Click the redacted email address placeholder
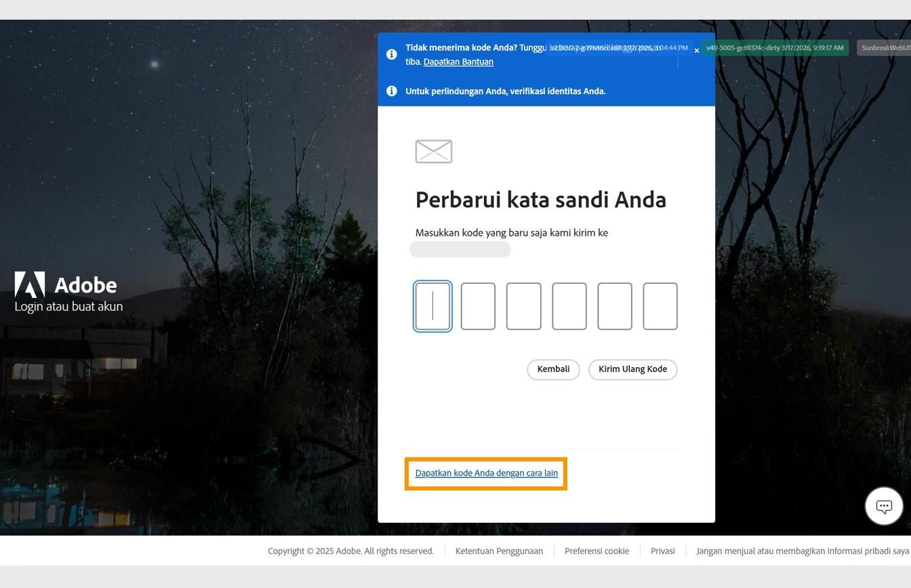Viewport: 911px width, 588px height. click(460, 249)
